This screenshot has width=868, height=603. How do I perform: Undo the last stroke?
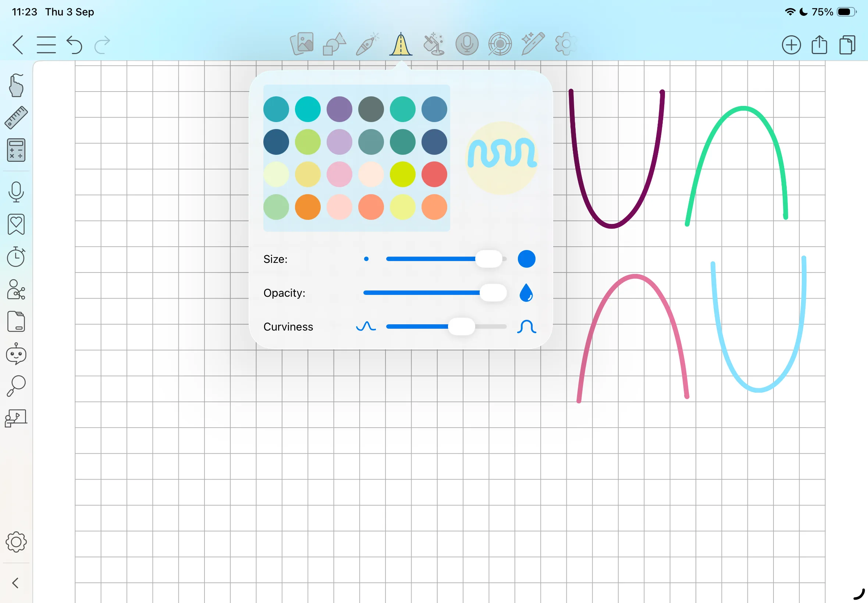(74, 45)
